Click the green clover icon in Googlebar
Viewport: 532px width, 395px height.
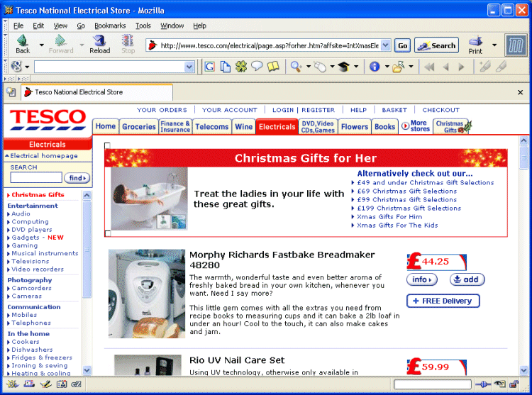[241, 67]
